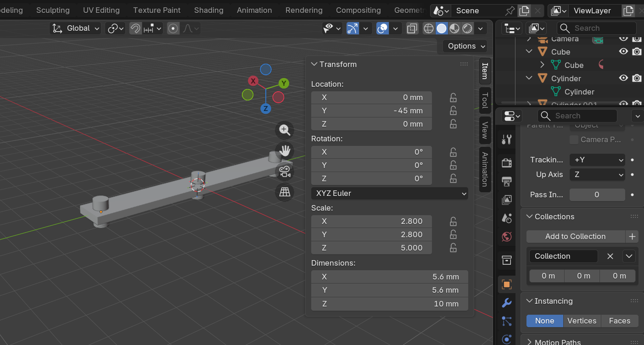Lock the Location X value
This screenshot has height=345, width=644.
(453, 97)
